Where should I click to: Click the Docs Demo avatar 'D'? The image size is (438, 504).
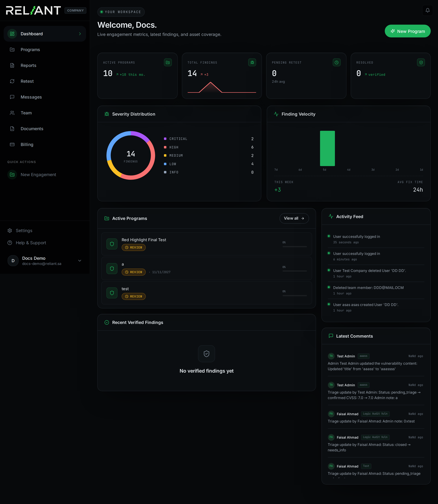pyautogui.click(x=13, y=261)
